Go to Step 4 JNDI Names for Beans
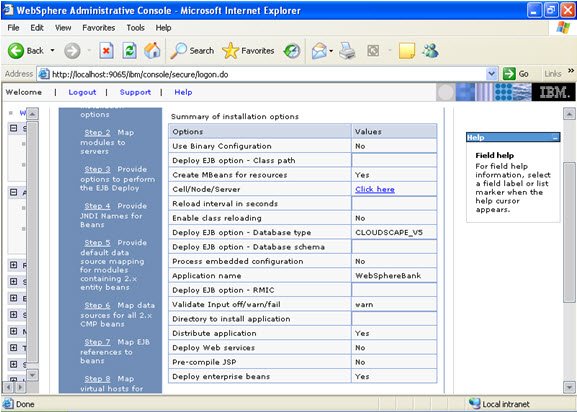 [97, 206]
